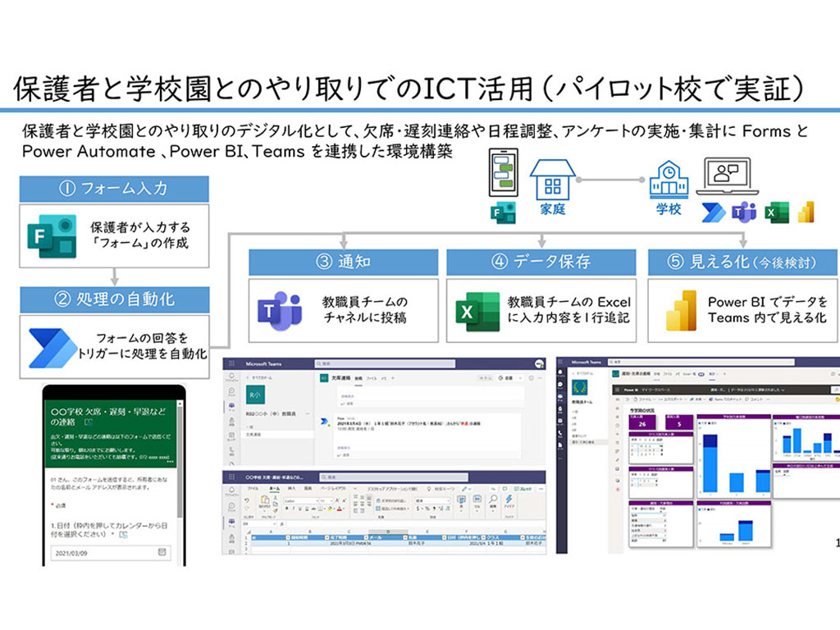
Task: Expand the meeting button dropdown arrow in Teams
Action: [x=520, y=378]
